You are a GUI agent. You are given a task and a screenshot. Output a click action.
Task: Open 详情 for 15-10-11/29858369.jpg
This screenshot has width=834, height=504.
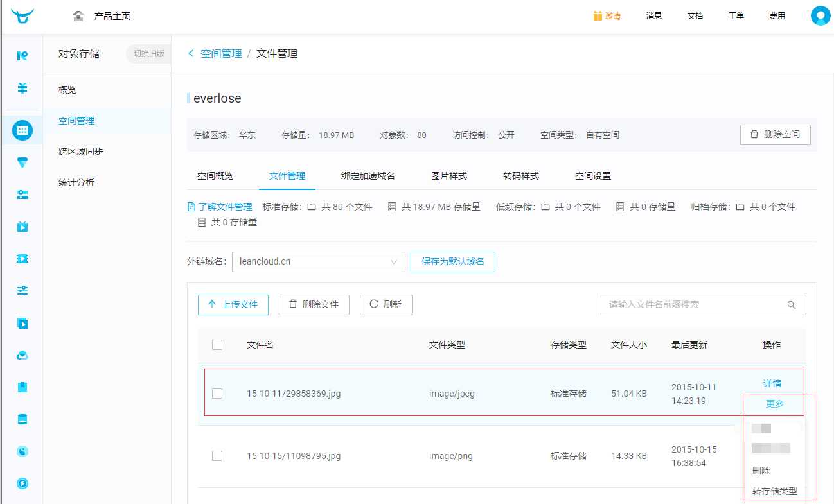772,383
